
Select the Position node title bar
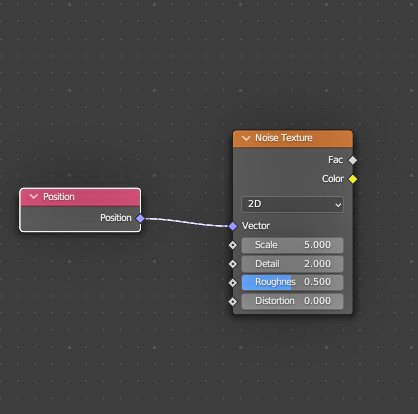[80, 197]
